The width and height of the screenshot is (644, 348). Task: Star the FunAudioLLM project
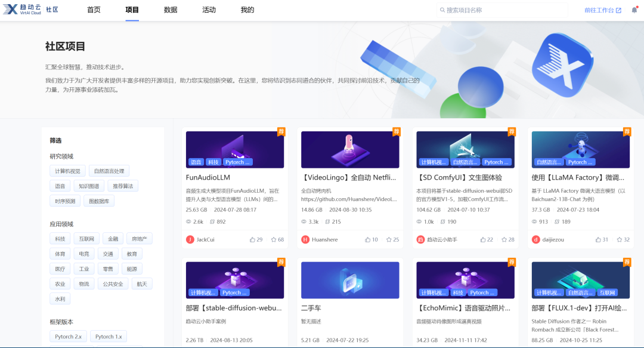point(274,239)
